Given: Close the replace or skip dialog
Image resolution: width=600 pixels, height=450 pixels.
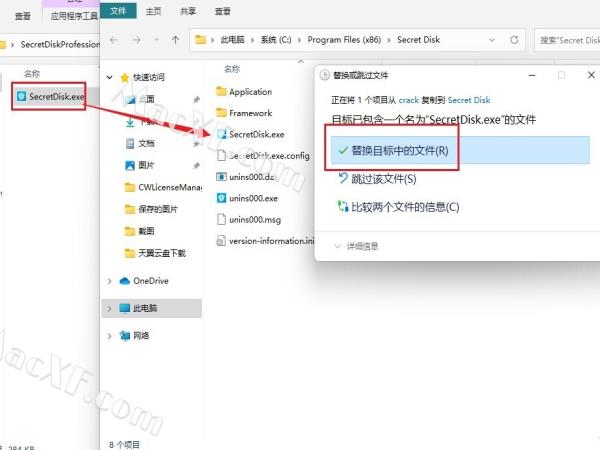Looking at the screenshot, I should [x=591, y=75].
